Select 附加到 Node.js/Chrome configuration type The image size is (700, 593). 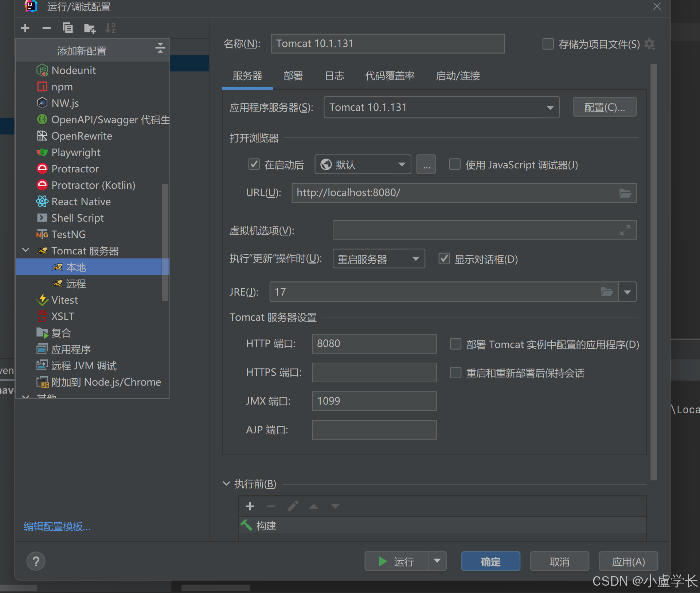click(93, 382)
